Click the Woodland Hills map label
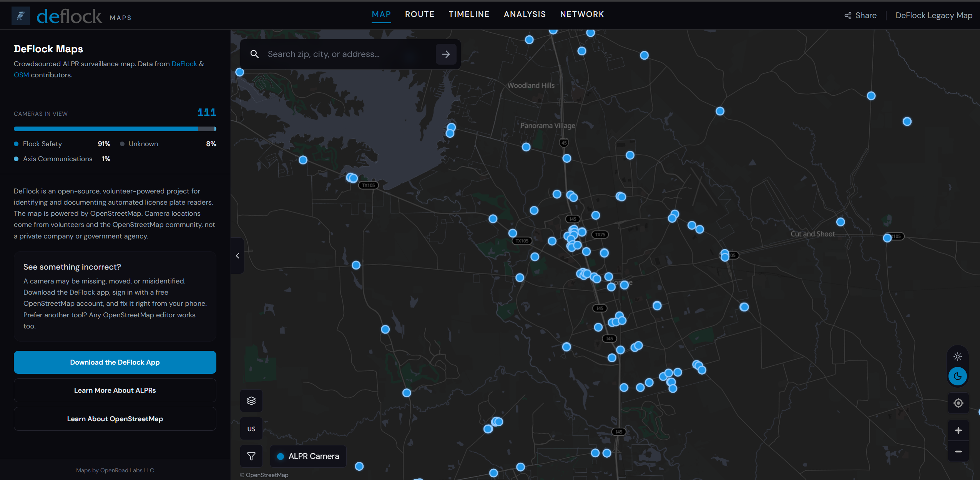Screen dimensions: 980x480 (x=531, y=85)
